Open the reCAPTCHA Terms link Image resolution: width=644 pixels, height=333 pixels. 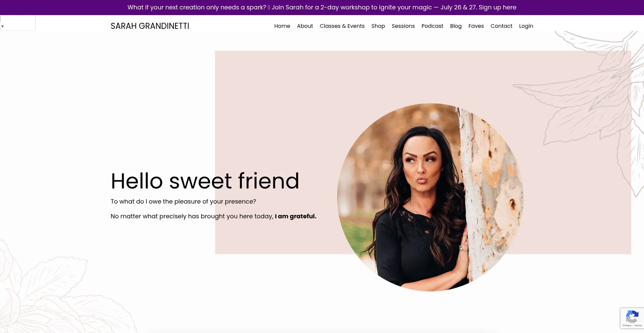tap(638, 326)
